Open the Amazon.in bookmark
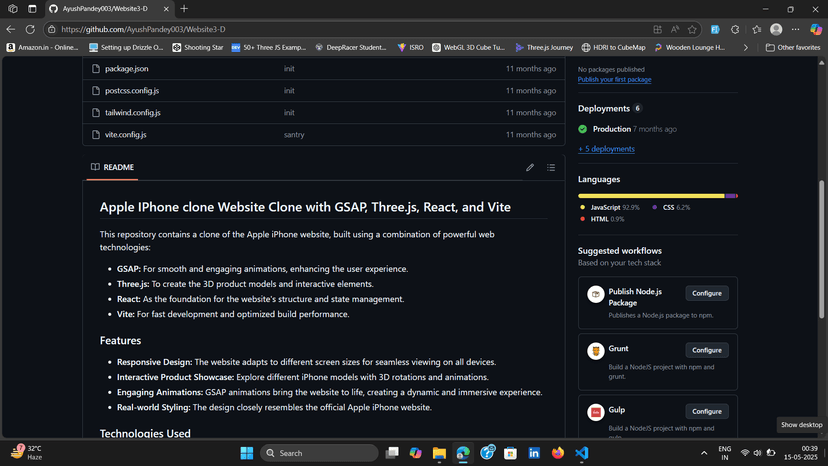Screen dimensions: 828x466 click(42, 48)
